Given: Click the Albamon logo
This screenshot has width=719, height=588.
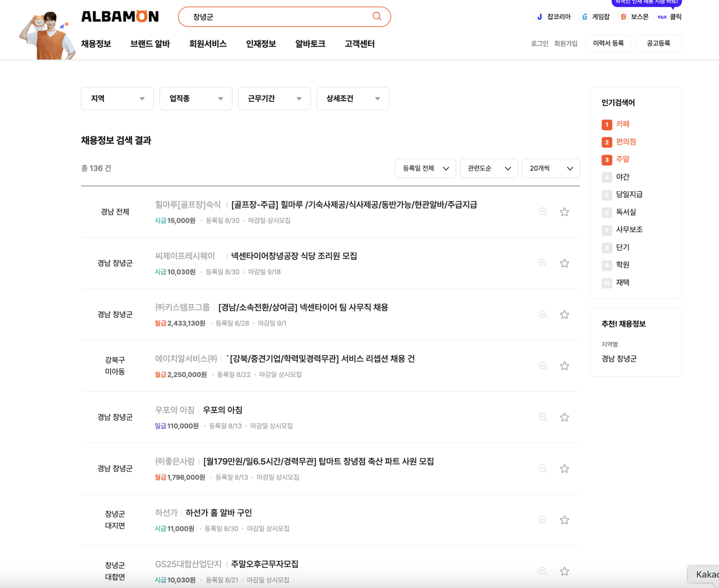Looking at the screenshot, I should point(120,16).
